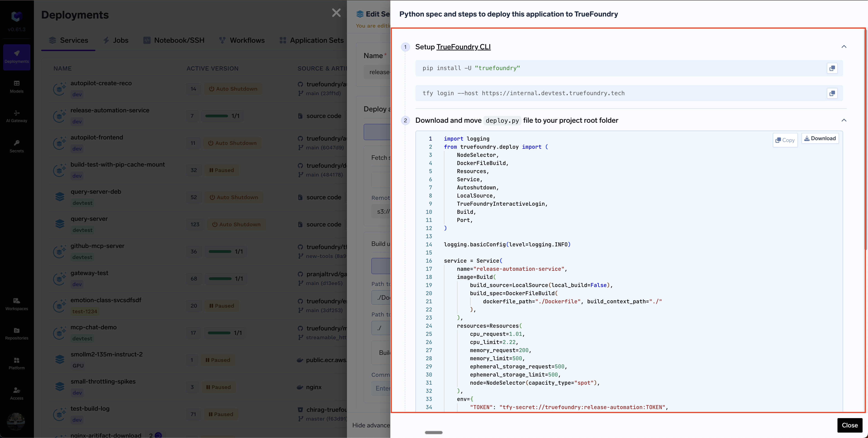The height and width of the screenshot is (438, 868).
Task: Open the Platform section in the sidebar
Action: 16,363
